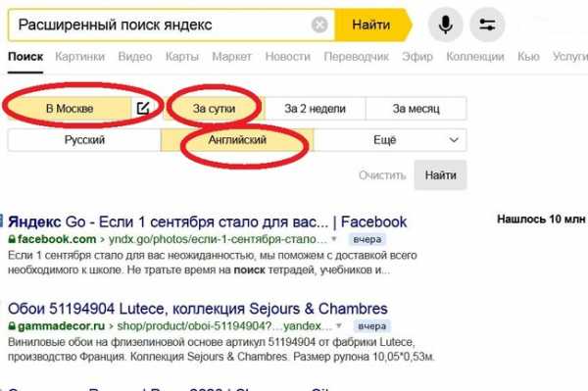The image size is (588, 391).
Task: Click the yellow Найти search button
Action: click(x=371, y=24)
